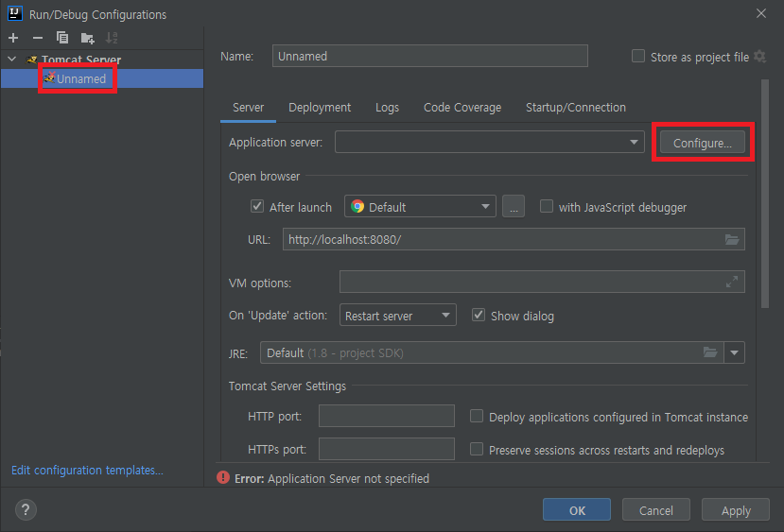The image size is (784, 532).
Task: Click the browser ellipsis button
Action: 514,206
